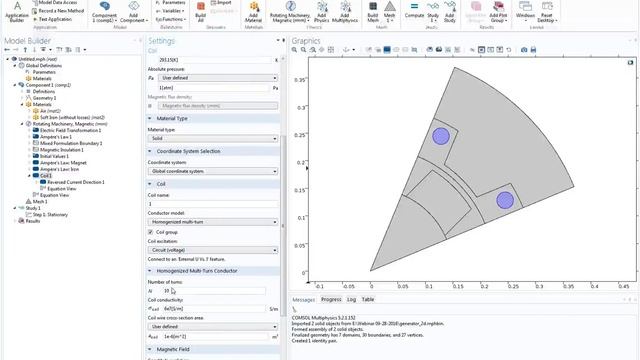Switch to the Log tab
Screen dimensions: 640x360
coord(351,300)
